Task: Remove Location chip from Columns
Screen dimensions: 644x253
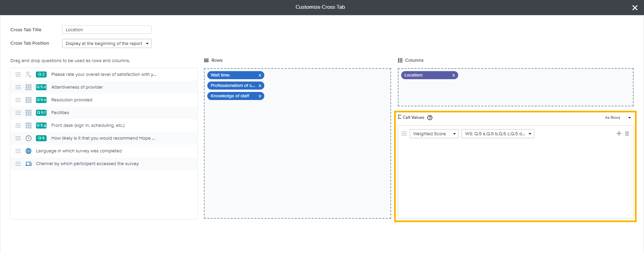Action: pyautogui.click(x=453, y=75)
